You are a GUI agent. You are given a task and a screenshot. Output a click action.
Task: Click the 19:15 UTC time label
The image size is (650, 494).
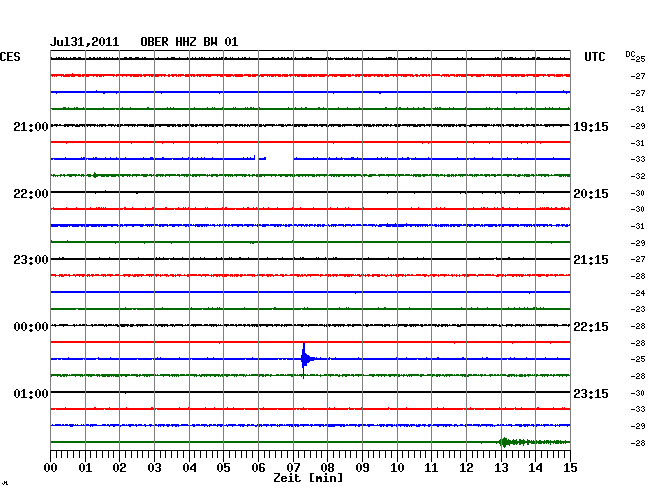tap(591, 127)
